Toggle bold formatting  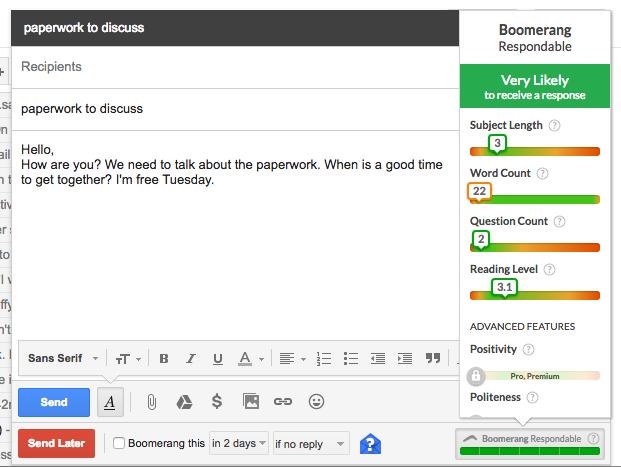point(164,359)
